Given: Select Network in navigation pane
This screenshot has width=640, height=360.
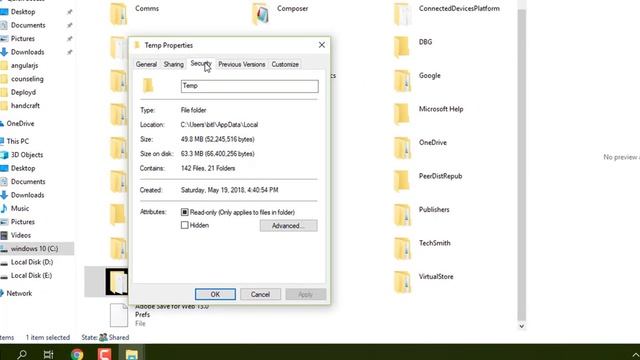Looking at the screenshot, I should [19, 293].
